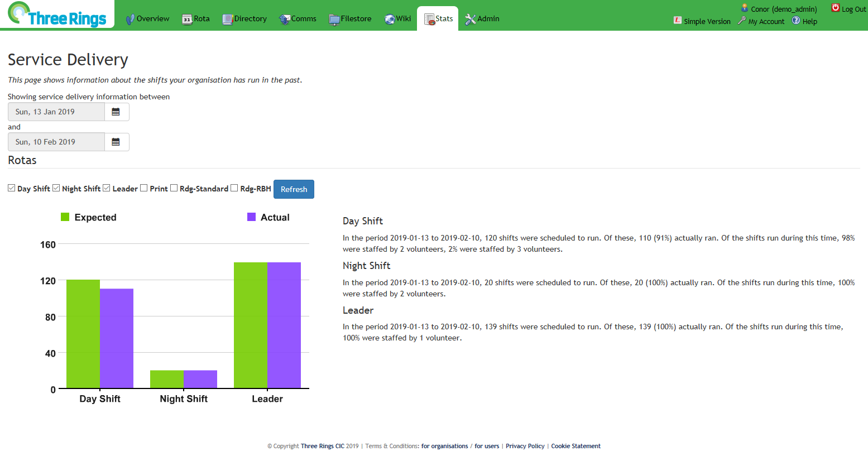
Task: Click the Refresh button
Action: click(x=294, y=189)
